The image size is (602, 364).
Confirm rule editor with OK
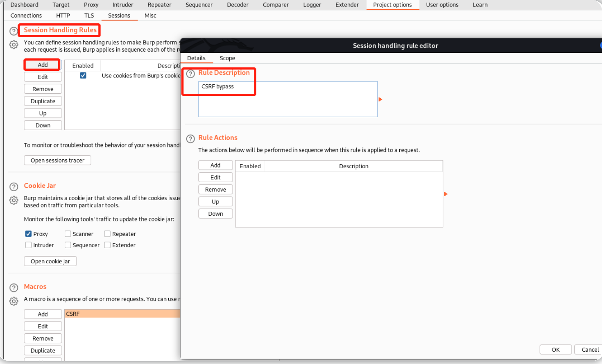[555, 350]
